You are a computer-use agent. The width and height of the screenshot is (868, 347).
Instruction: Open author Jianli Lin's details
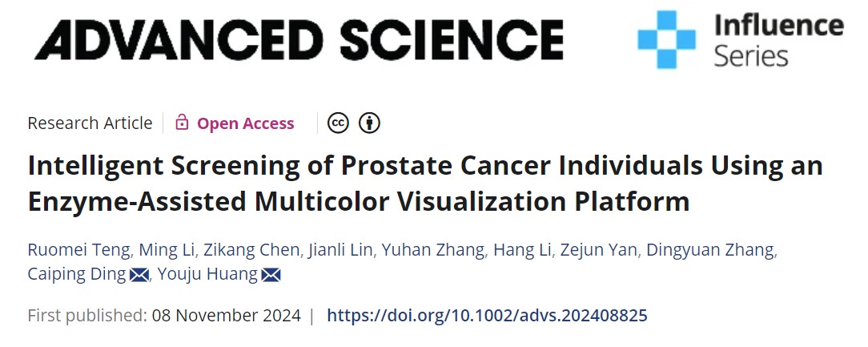(340, 250)
